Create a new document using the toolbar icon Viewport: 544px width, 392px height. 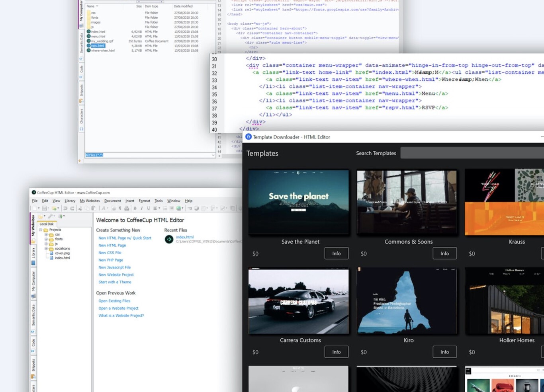click(34, 209)
